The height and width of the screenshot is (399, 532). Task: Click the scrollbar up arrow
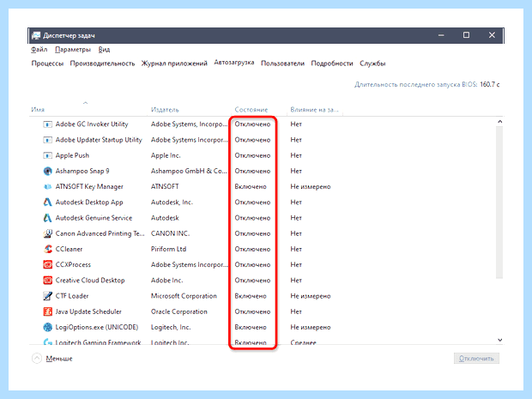pyautogui.click(x=499, y=122)
